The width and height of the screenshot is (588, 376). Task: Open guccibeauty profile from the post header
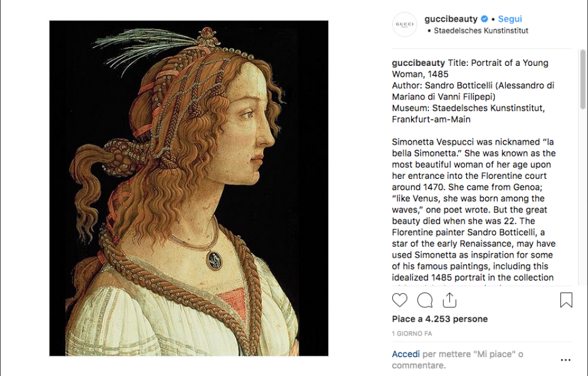pyautogui.click(x=451, y=19)
